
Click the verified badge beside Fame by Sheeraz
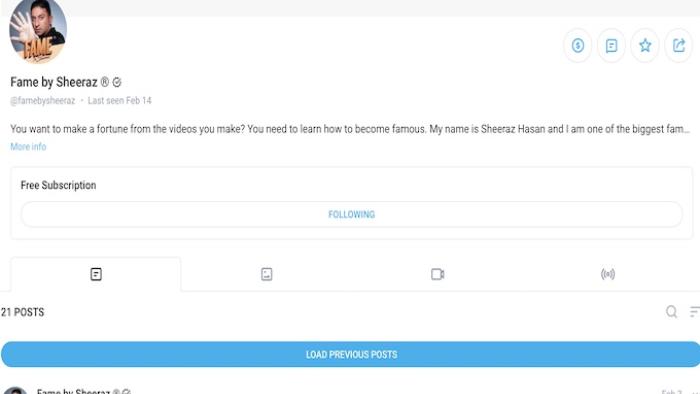coord(117,82)
